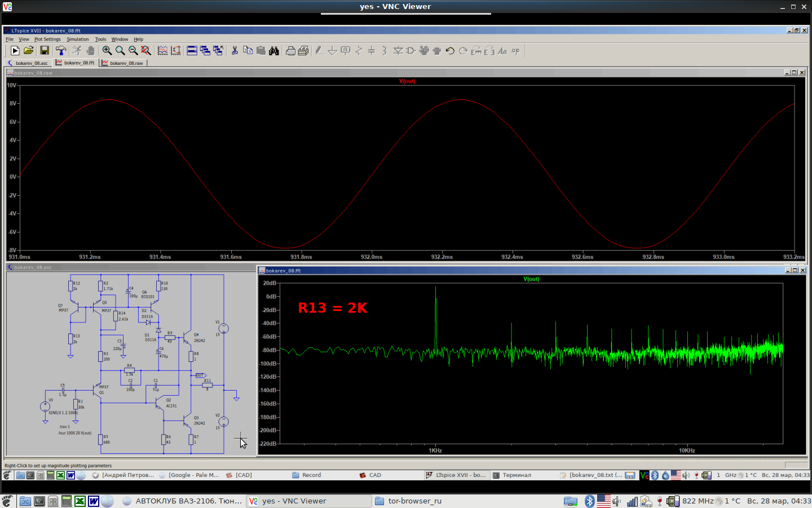Click the Print icon in toolbar

tap(290, 51)
